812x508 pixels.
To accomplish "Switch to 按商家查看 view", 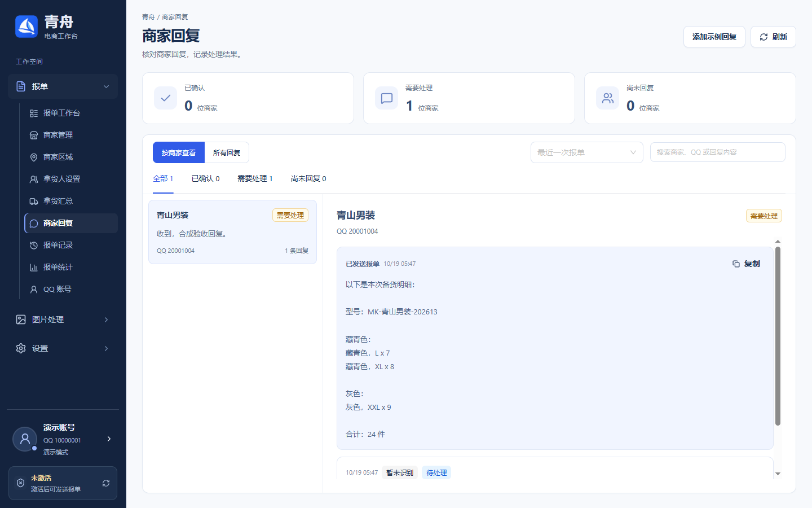I will 179,152.
